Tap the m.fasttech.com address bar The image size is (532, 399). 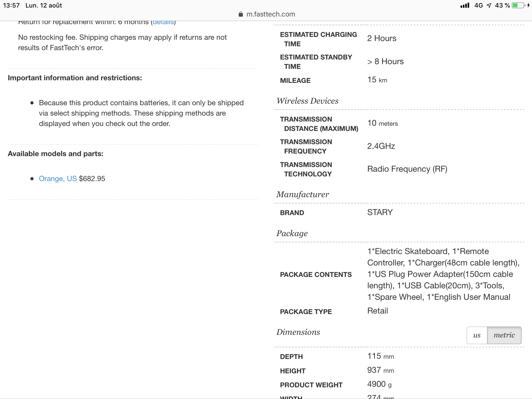pos(267,14)
